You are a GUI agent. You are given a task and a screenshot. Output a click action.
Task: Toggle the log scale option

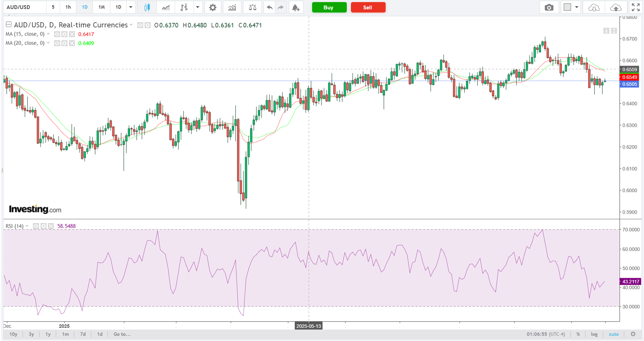pyautogui.click(x=594, y=334)
